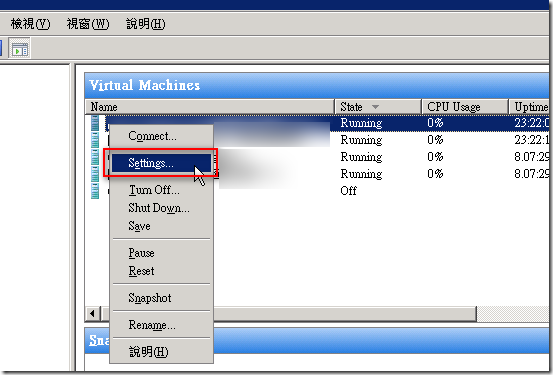Open the 視窗(W) menu
This screenshot has width=553, height=375.
tap(88, 24)
